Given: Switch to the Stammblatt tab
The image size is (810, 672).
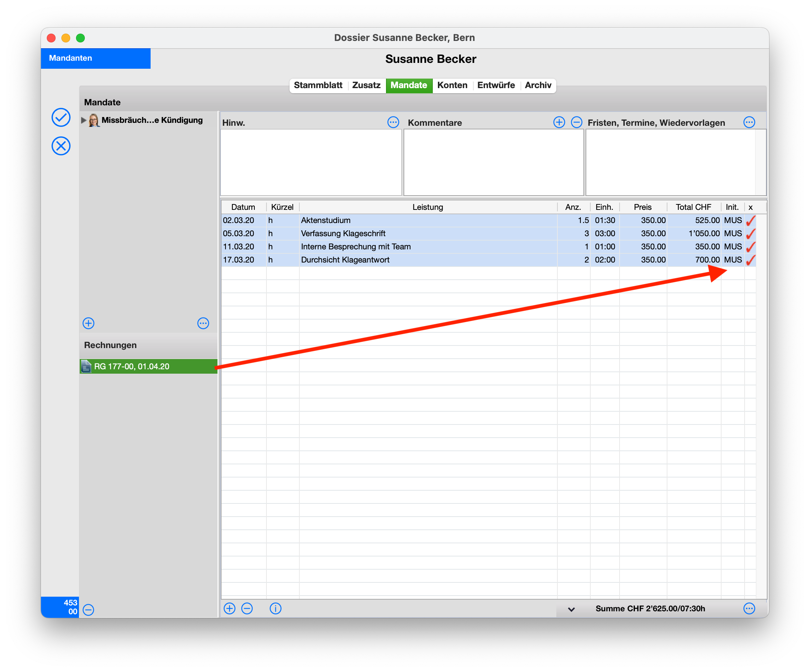Looking at the screenshot, I should point(318,85).
